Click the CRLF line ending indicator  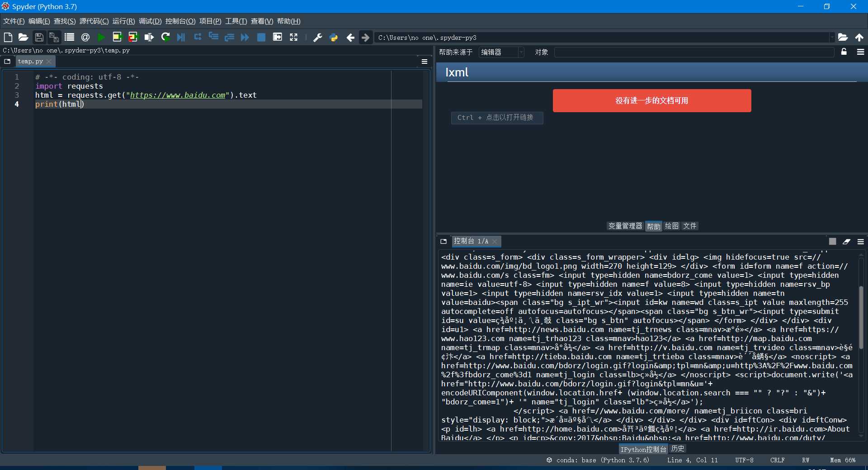point(777,460)
